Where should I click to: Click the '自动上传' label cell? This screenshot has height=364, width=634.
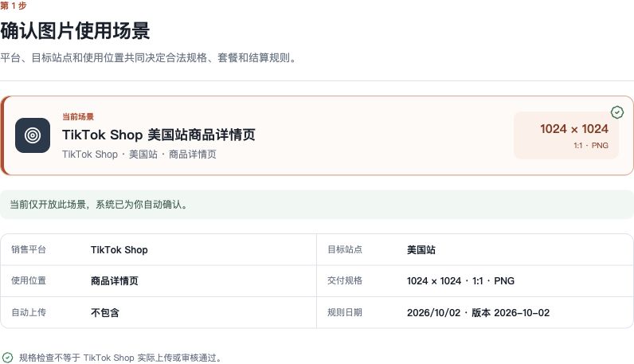click(29, 312)
